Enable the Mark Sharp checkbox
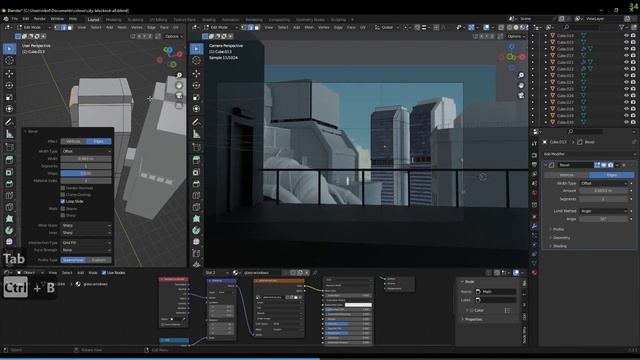Screen dimensions: 640x360 tap(63, 215)
